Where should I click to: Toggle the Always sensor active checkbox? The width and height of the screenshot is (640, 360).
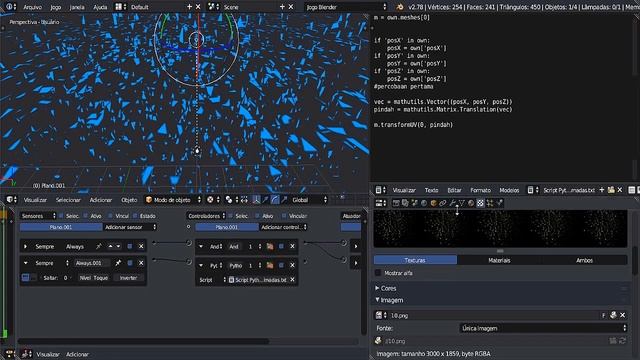130,246
